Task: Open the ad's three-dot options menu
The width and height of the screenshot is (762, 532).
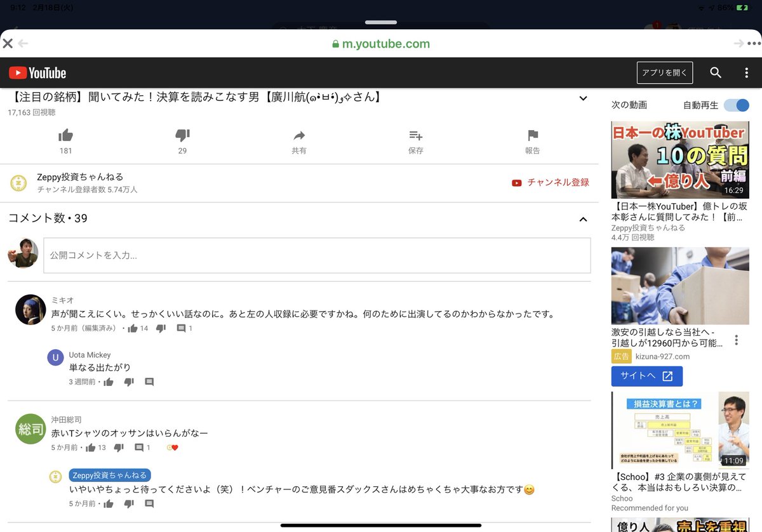Action: coord(737,340)
